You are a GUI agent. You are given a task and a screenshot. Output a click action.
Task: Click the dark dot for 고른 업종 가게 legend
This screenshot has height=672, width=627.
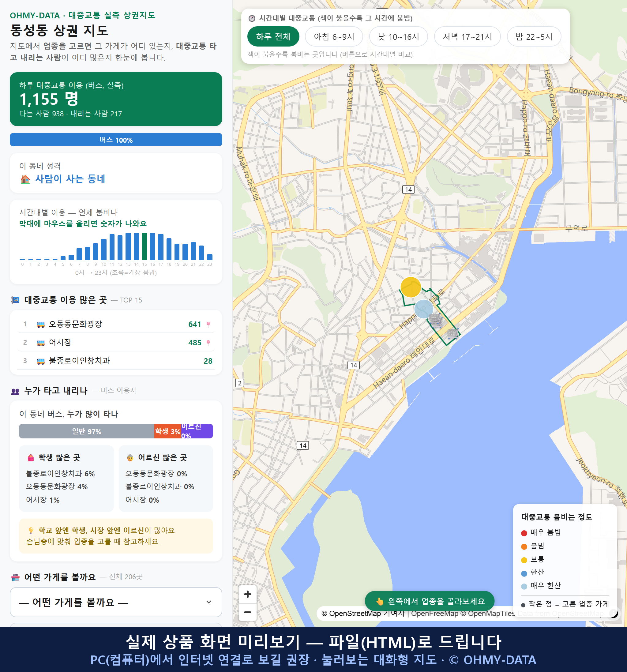tap(523, 605)
